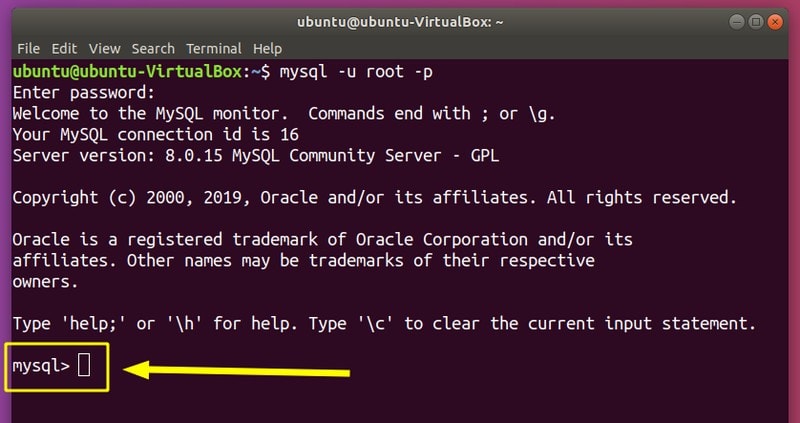Viewport: 800px width, 423px height.
Task: Open the Edit menu
Action: point(64,48)
